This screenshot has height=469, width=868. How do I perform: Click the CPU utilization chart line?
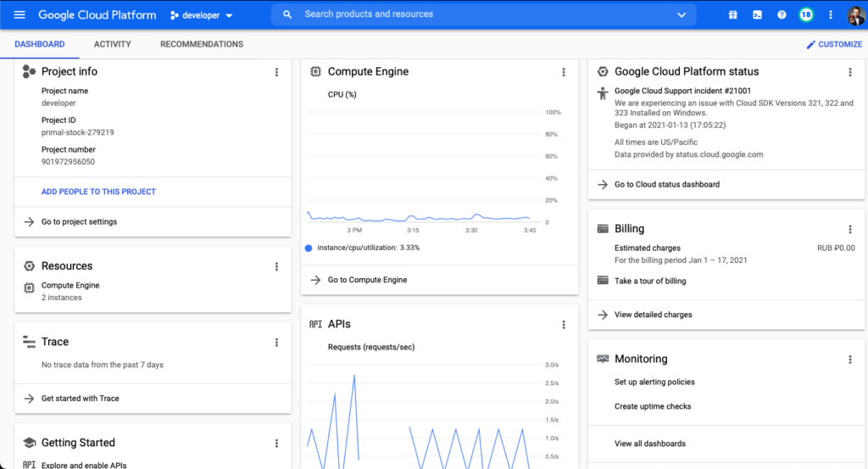(x=418, y=218)
